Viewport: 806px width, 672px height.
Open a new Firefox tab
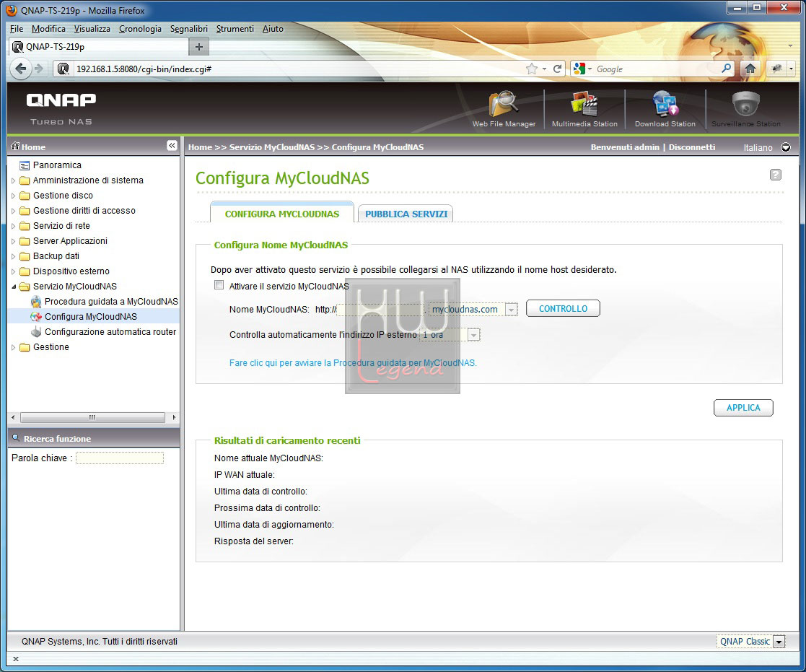tap(199, 47)
